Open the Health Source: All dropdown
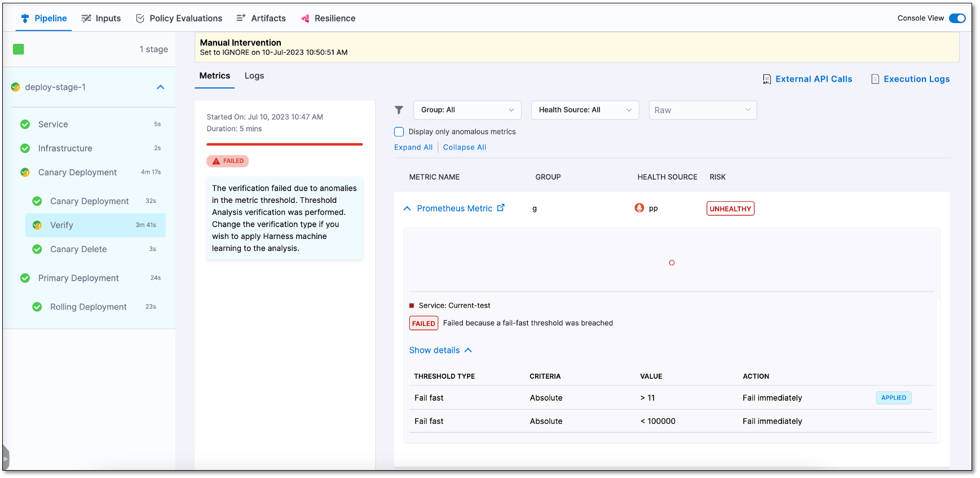 [x=585, y=110]
